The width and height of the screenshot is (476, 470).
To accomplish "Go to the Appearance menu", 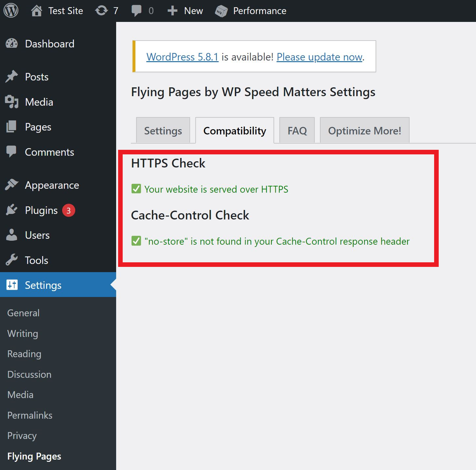I will 52,185.
